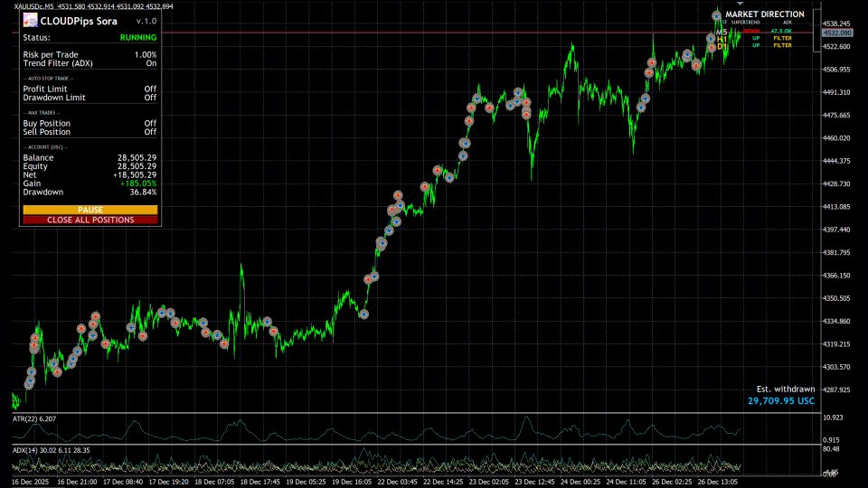Click the CLOUDPips Sora logo icon

point(31,21)
